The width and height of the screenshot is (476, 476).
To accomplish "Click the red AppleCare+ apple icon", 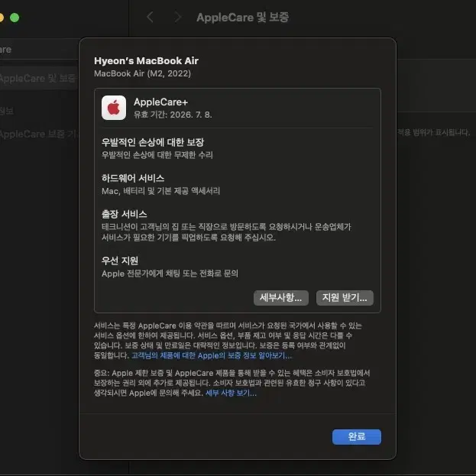I will point(114,108).
